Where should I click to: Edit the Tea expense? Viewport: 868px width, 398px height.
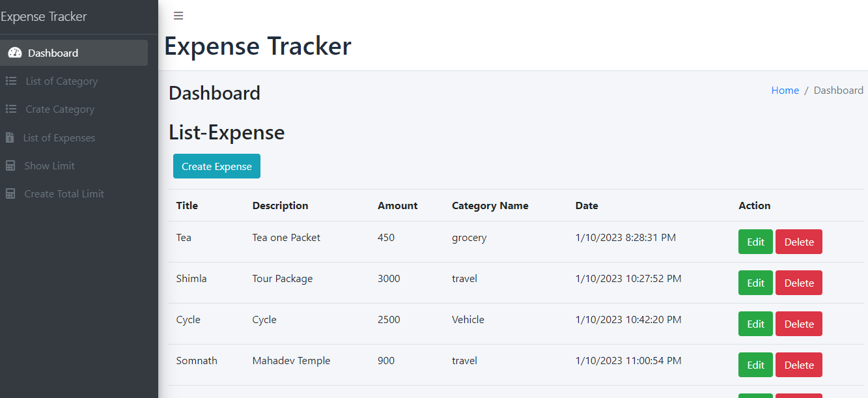(x=755, y=241)
